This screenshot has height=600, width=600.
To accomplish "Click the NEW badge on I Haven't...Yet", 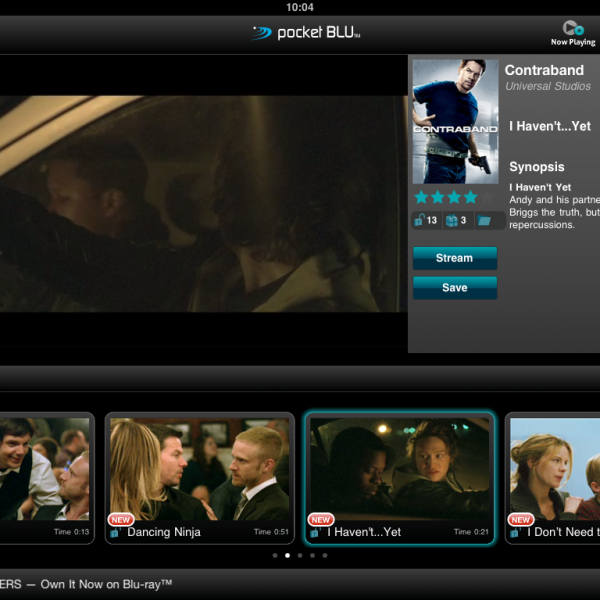I will click(x=321, y=520).
